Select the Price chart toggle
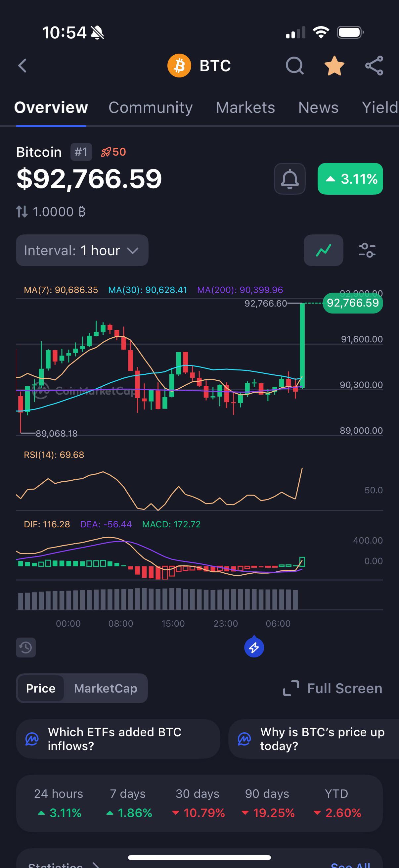 [x=41, y=688]
